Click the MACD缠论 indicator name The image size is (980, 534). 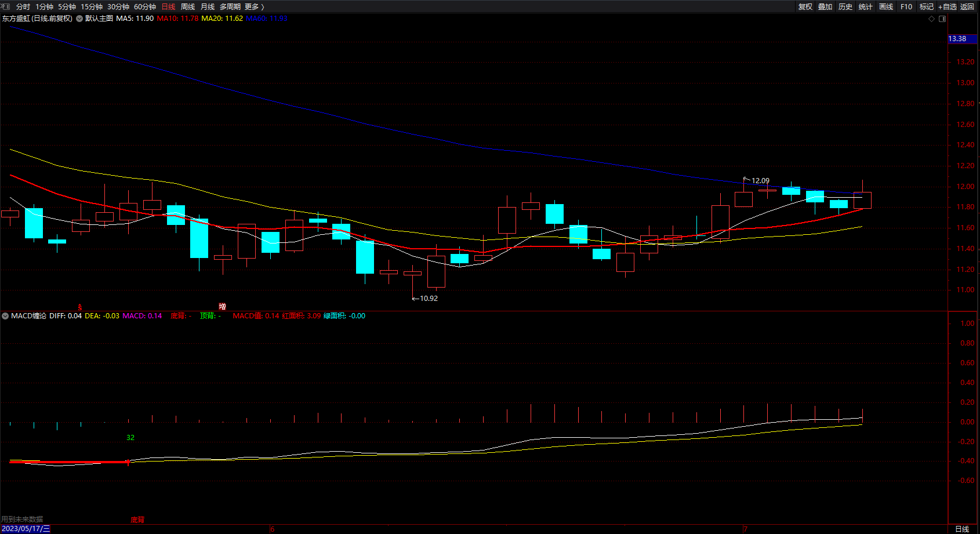tap(28, 316)
